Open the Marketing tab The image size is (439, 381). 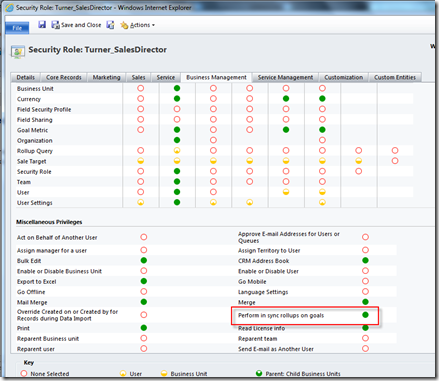(106, 77)
